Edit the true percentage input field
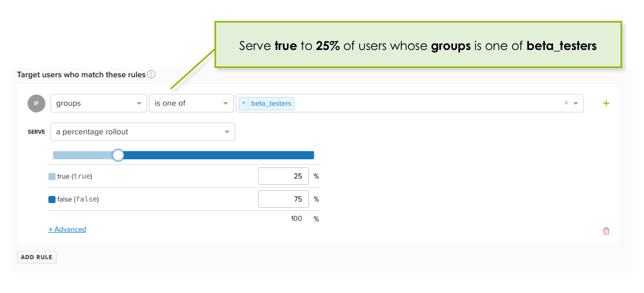 coord(283,176)
